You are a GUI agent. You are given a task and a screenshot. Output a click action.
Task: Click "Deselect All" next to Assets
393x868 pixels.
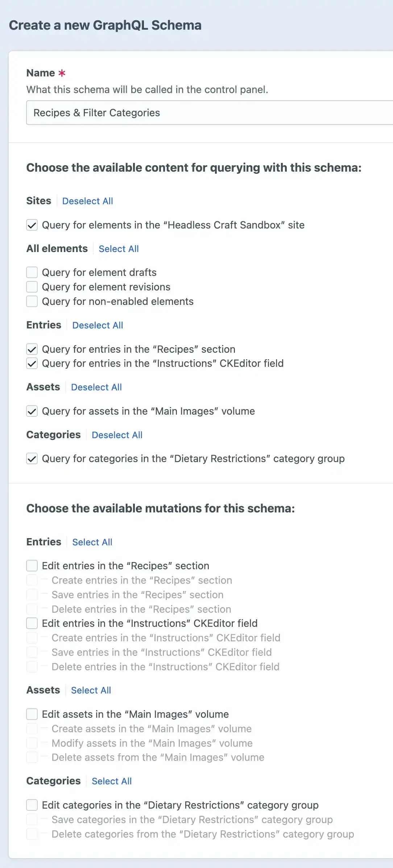click(x=96, y=387)
